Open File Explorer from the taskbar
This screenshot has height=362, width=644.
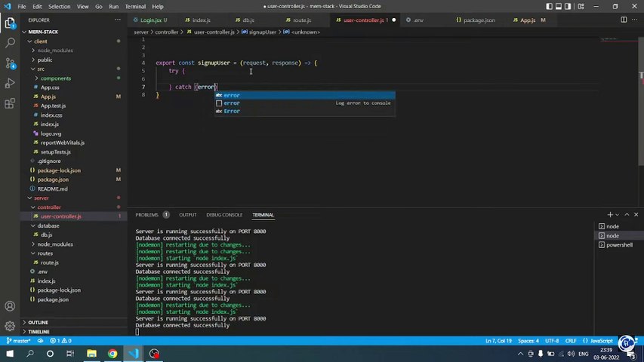[x=91, y=354]
